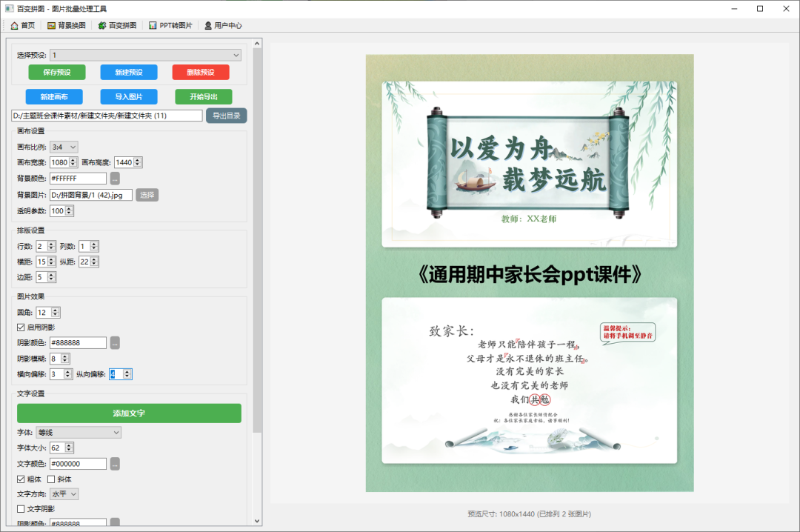
Task: Select the 背景换图 toolbar icon
Action: coord(50,25)
